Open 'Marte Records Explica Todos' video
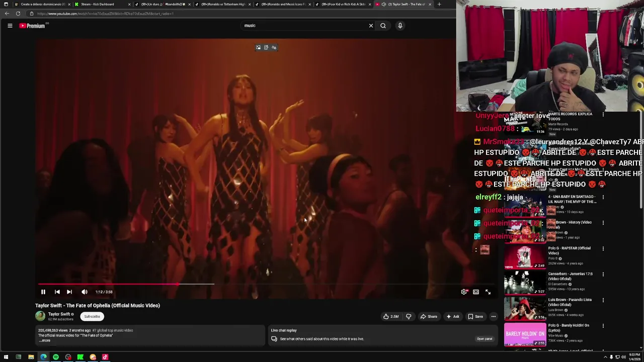This screenshot has height=362, width=644. coord(570,117)
